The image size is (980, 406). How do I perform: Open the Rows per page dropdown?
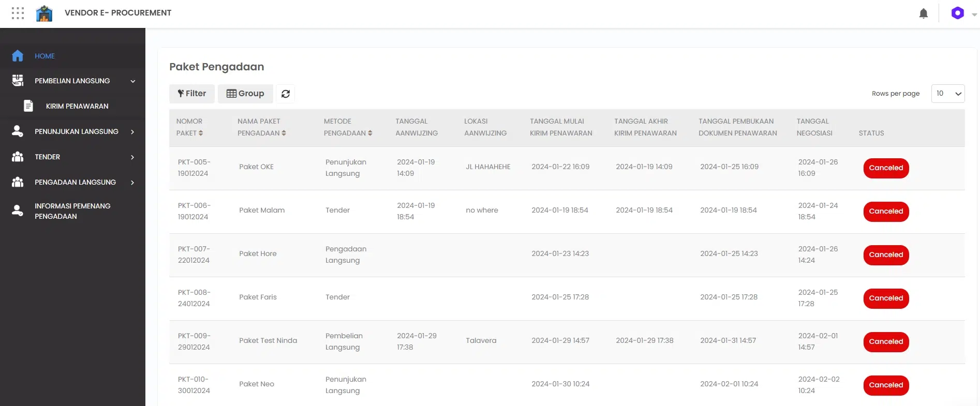pyautogui.click(x=948, y=94)
